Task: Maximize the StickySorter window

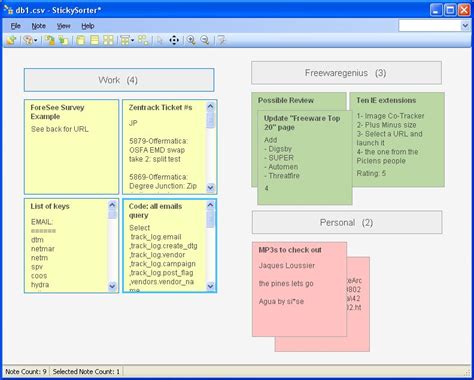Action: click(x=450, y=10)
